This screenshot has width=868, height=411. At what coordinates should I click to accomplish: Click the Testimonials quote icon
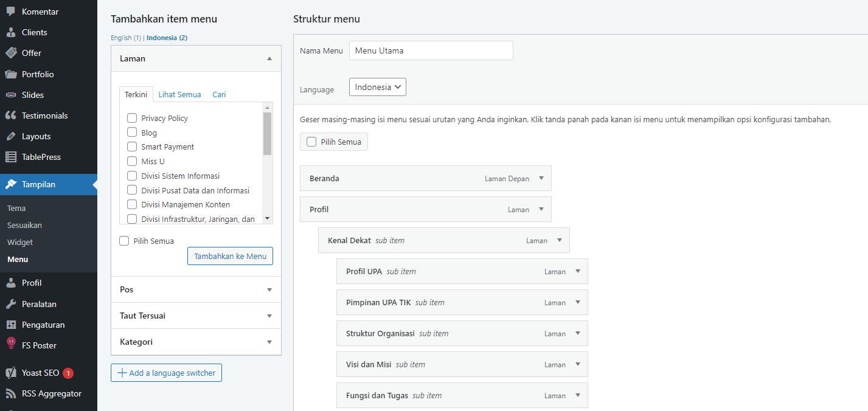[11, 116]
